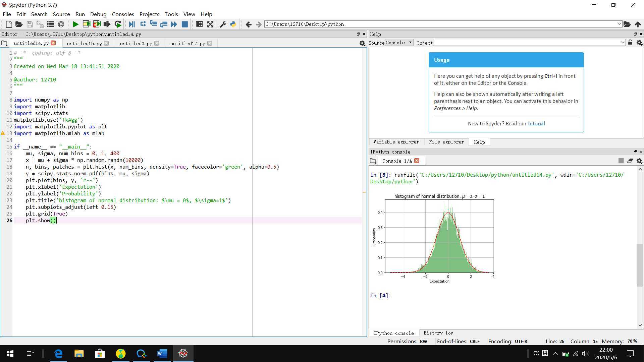This screenshot has height=362, width=644.
Task: Open the Source Console dropdown
Action: click(399, 43)
